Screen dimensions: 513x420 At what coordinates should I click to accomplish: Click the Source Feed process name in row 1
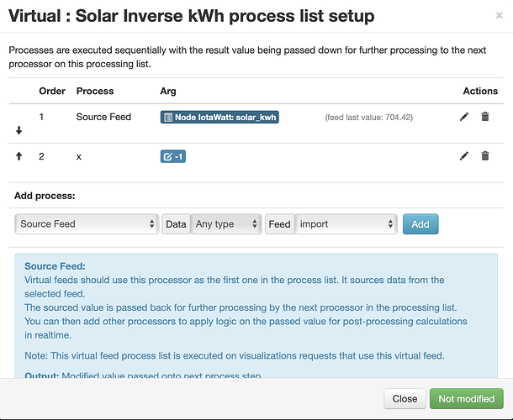pos(103,117)
